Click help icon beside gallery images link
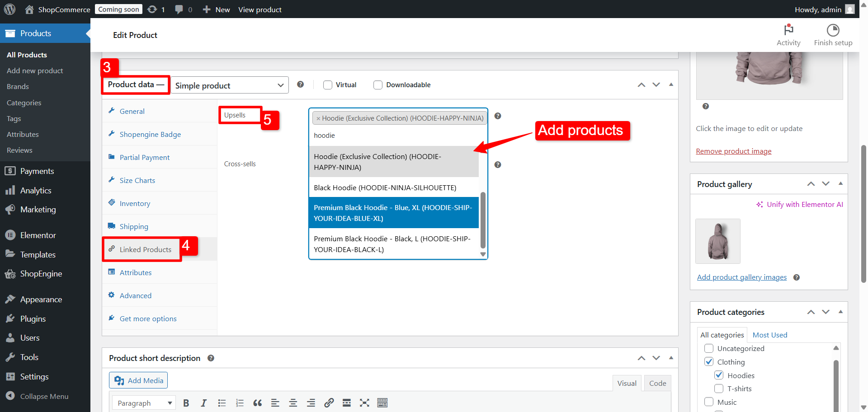Image resolution: width=868 pixels, height=412 pixels. [797, 277]
